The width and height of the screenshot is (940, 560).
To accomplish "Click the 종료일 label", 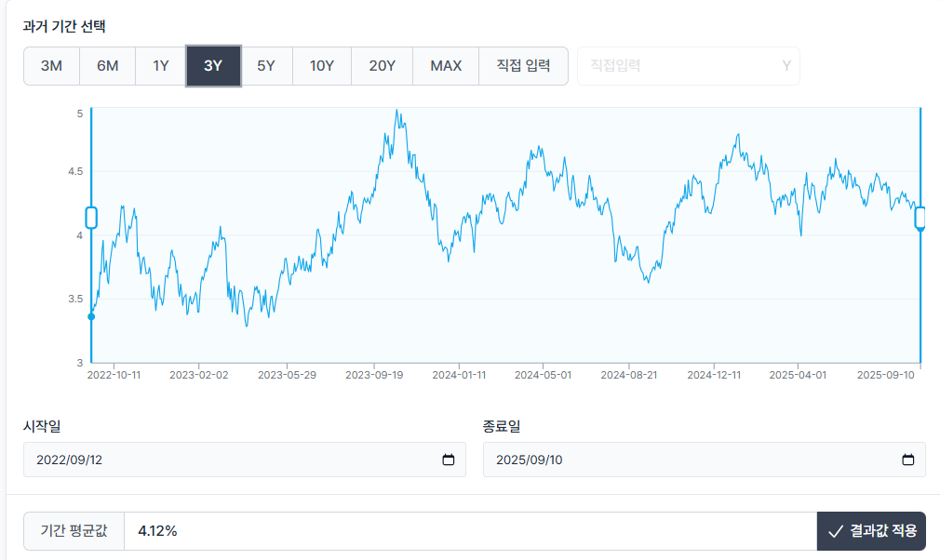I will 502,426.
